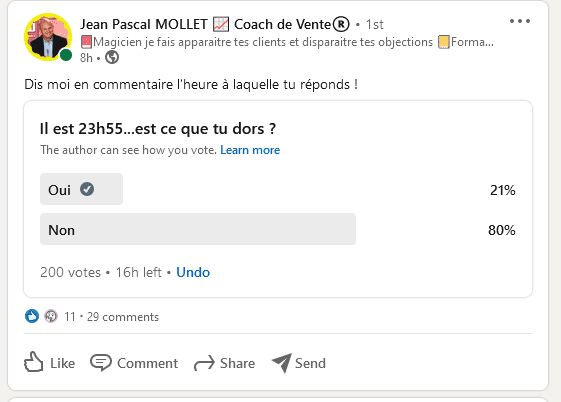Click the globe public visibility icon
This screenshot has width=561, height=402.
(x=112, y=57)
